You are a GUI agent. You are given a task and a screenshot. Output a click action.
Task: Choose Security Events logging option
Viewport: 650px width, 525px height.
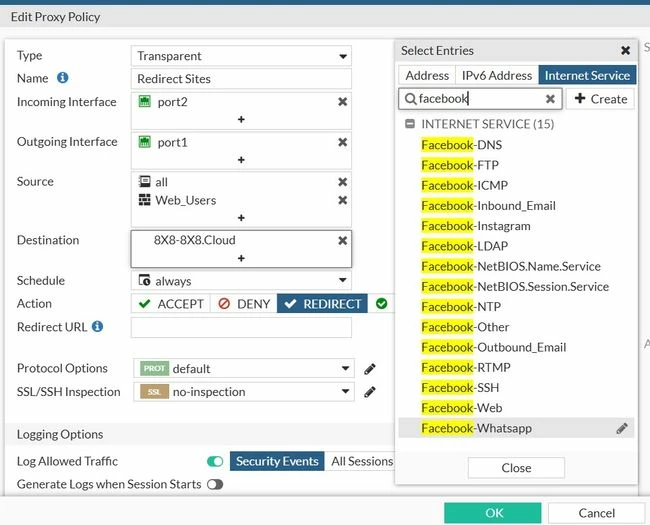[277, 461]
